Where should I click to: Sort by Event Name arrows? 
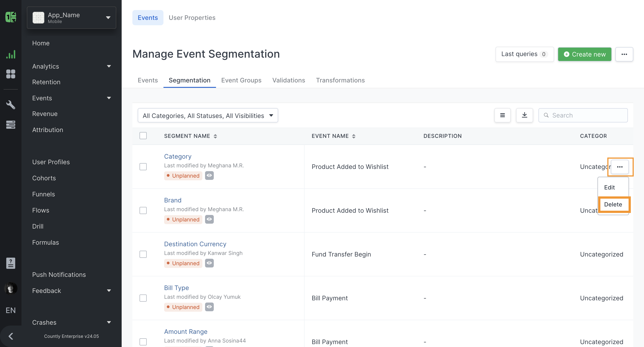coord(354,136)
